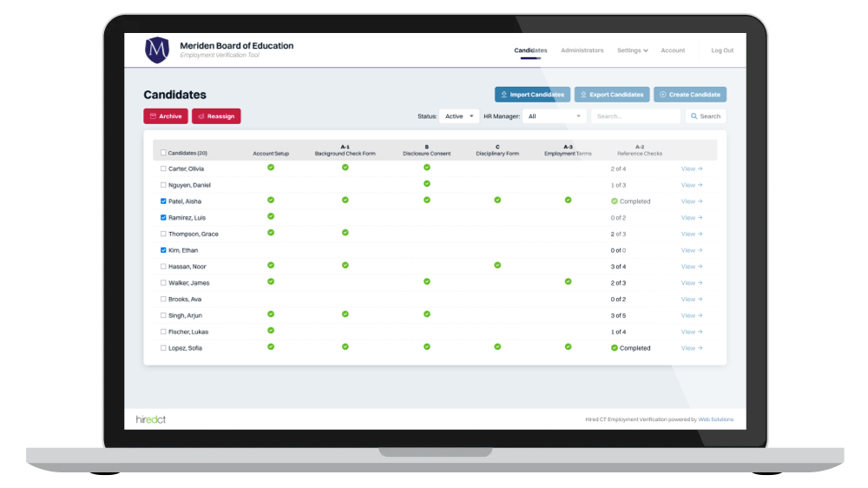Check the box for Lopez, Sofia
The image size is (868, 488).
[x=163, y=348]
